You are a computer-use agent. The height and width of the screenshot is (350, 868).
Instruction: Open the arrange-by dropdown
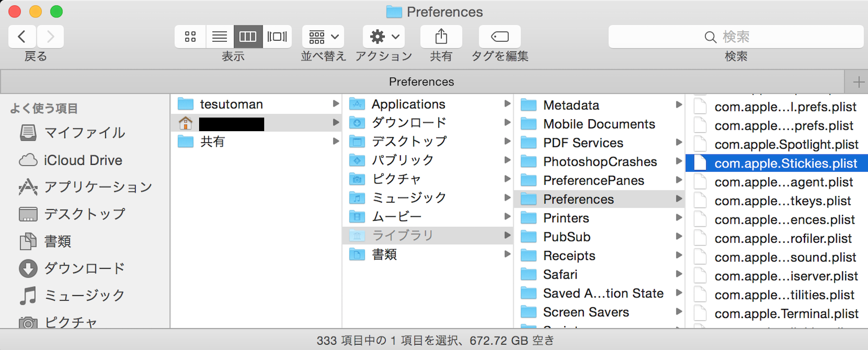323,37
